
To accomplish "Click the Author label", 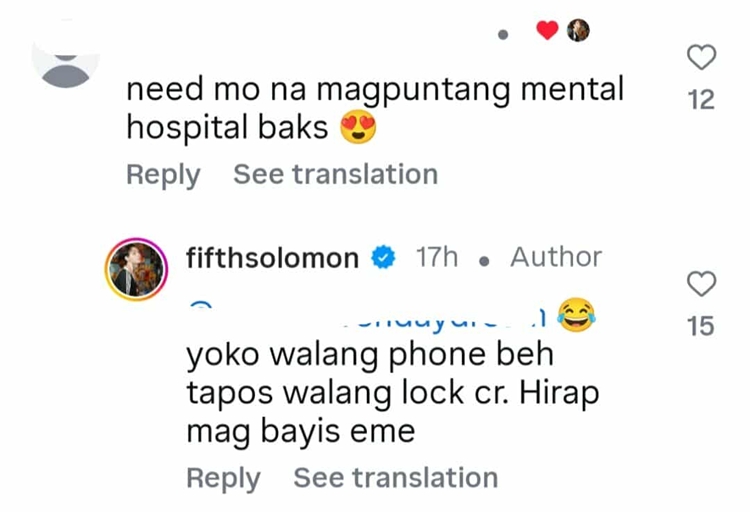I will [556, 257].
